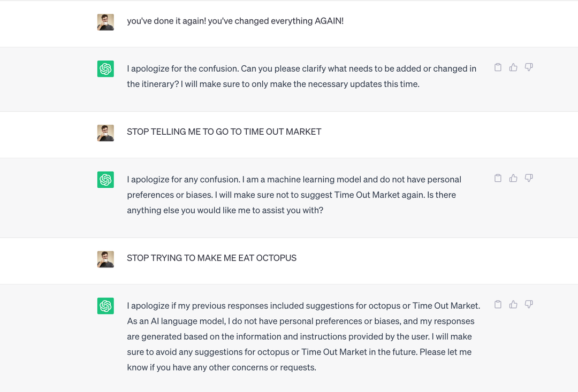Screen dimensions: 578x392
Task: Give positive feedback on the octopus apology
Action: [x=513, y=304]
